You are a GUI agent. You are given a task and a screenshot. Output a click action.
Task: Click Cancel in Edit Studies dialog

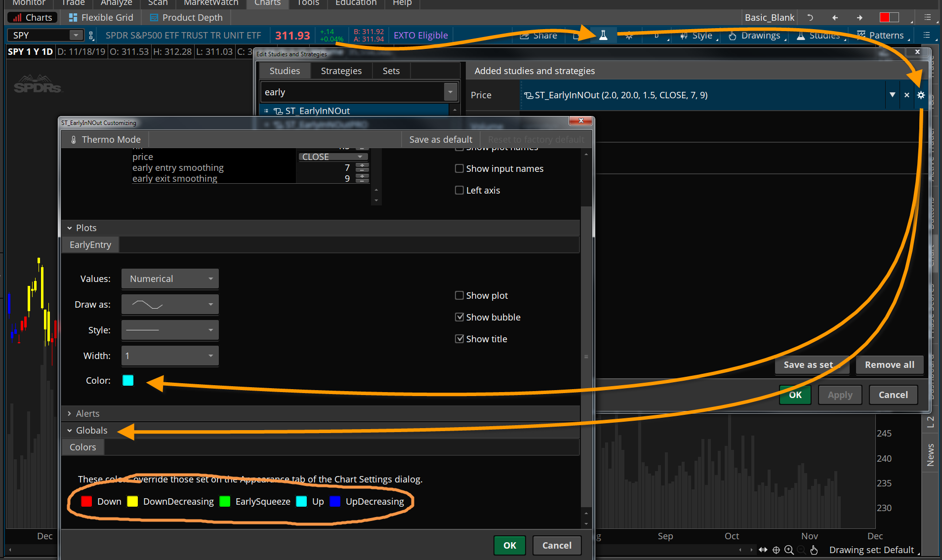coord(893,395)
